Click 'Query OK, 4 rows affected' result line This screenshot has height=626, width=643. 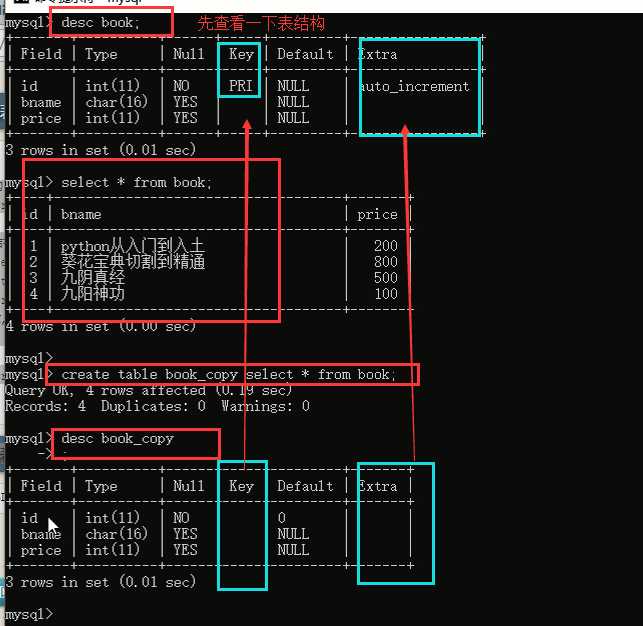click(x=148, y=390)
